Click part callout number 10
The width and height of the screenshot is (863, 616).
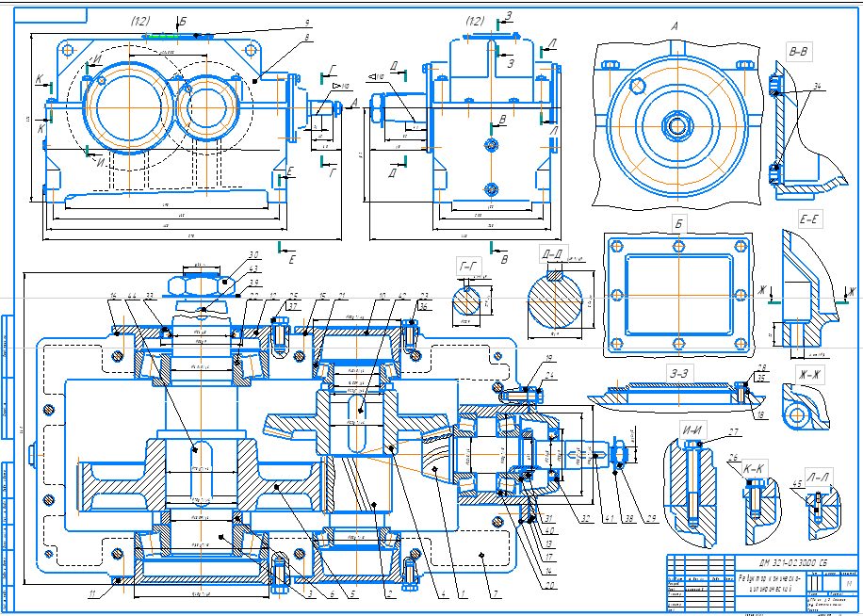(x=381, y=296)
